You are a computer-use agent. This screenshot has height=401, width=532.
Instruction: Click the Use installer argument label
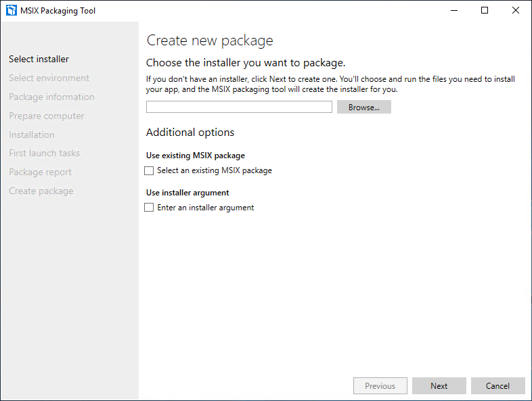[x=187, y=193]
